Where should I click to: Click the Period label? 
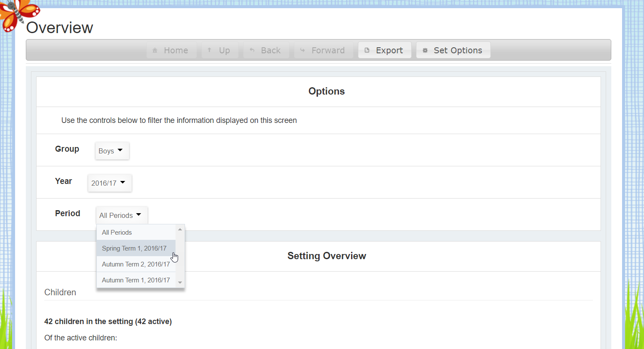(68, 213)
